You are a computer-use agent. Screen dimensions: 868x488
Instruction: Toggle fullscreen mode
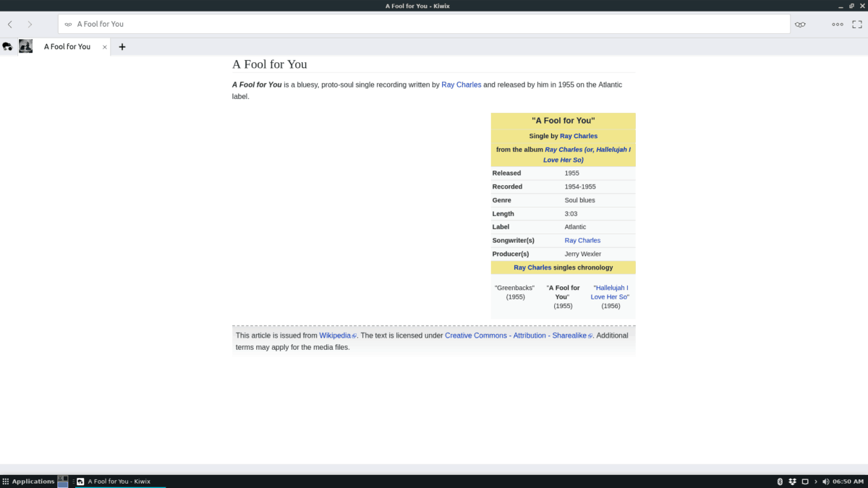click(x=857, y=24)
